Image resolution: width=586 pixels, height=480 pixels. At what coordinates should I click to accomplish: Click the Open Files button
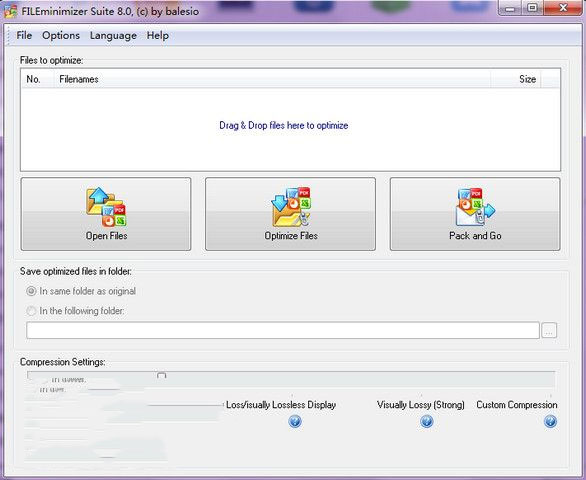point(106,214)
